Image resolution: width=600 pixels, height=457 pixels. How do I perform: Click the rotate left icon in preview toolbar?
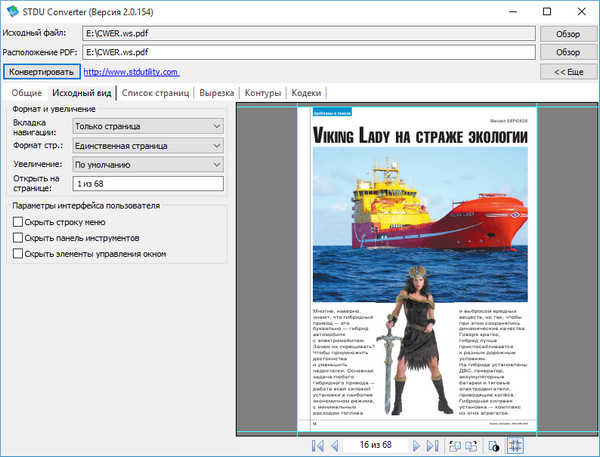coord(456,444)
